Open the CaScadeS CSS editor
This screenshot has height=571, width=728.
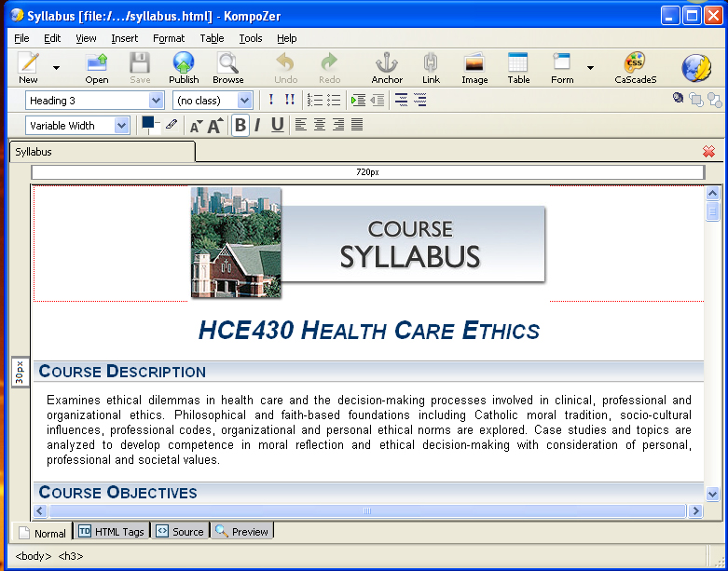(x=635, y=68)
